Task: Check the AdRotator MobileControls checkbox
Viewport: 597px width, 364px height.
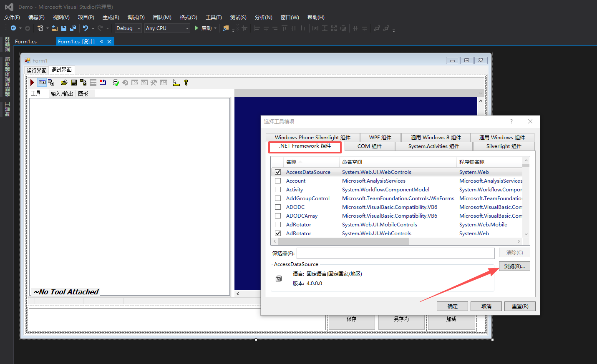Action: pos(278,224)
